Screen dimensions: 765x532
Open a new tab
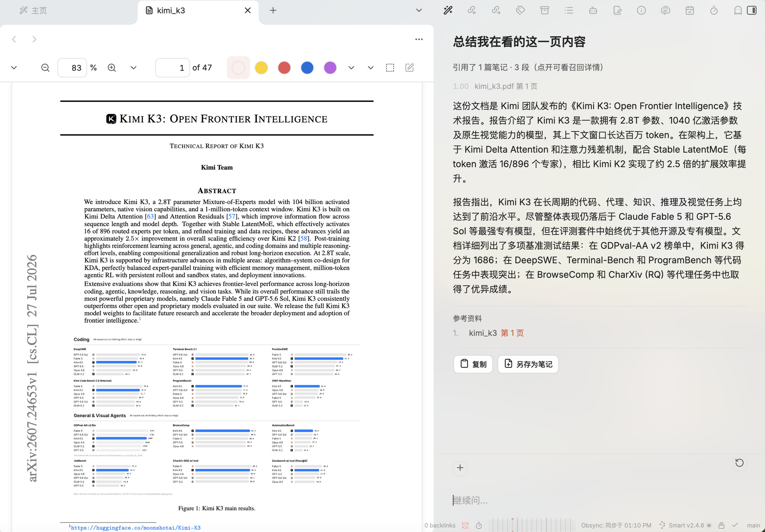(273, 10)
